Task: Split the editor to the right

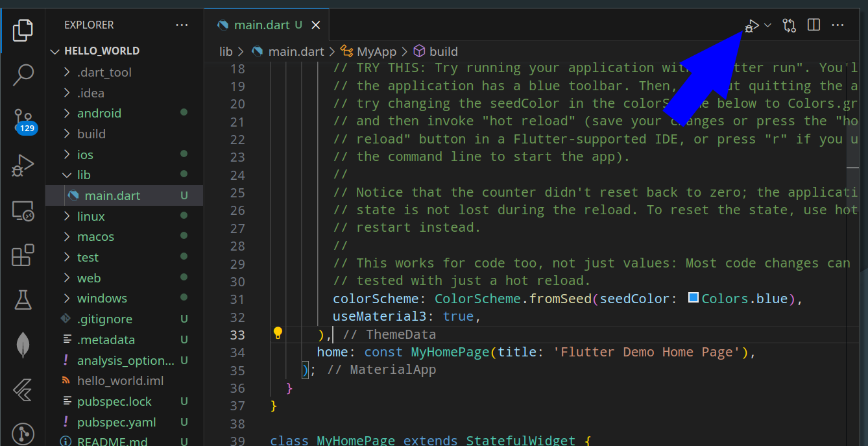Action: pos(813,25)
